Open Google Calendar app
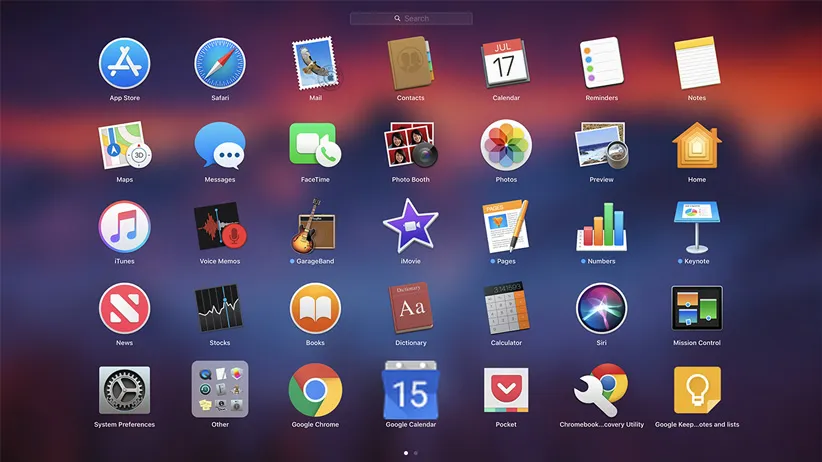Viewport: 822px width, 462px height. [410, 389]
